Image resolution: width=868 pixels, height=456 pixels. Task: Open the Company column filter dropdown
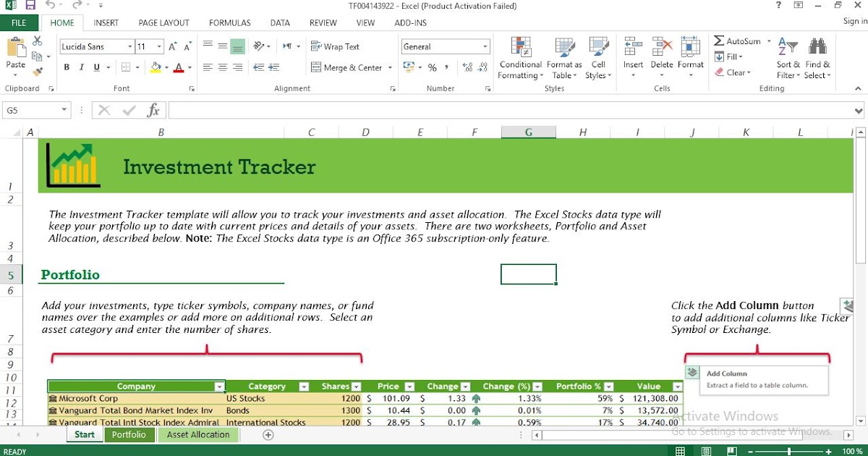tap(221, 386)
